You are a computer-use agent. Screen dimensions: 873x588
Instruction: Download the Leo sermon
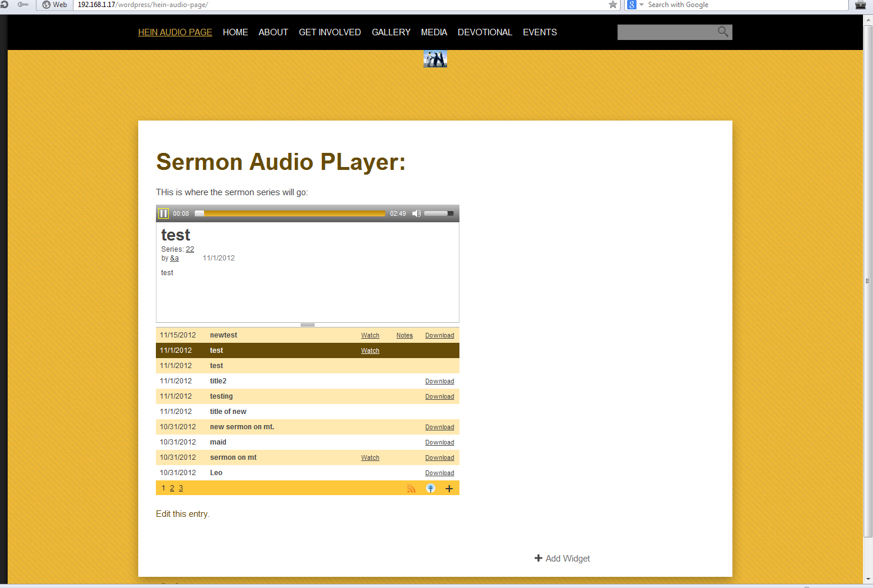coord(439,473)
